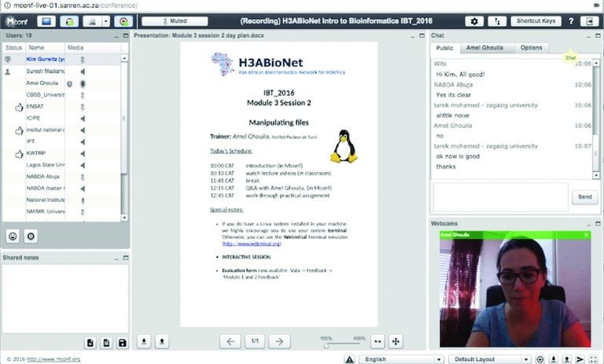Click the pan and zoom move icon
Screen dimensions: 604x364
[396, 341]
